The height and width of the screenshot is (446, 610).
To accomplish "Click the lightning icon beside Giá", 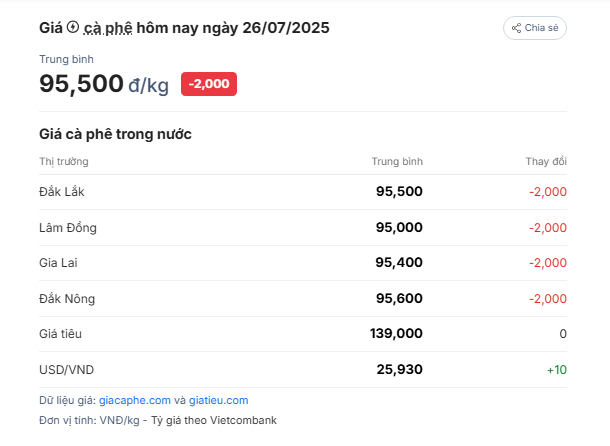I will [x=73, y=27].
